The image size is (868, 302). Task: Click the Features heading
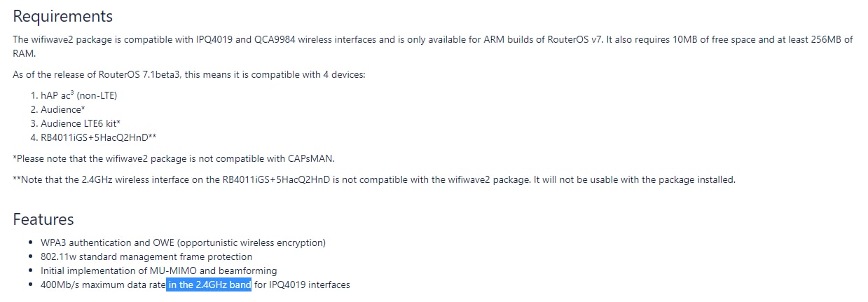click(43, 219)
